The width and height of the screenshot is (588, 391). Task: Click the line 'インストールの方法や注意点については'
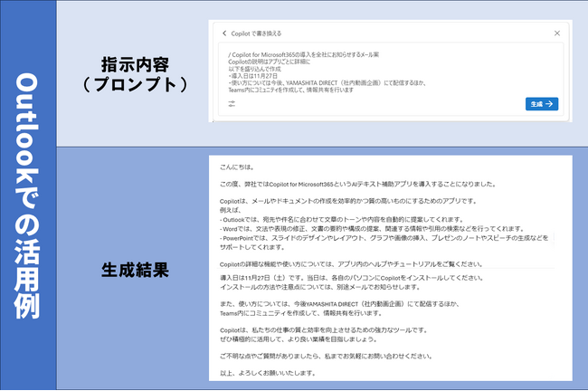(321, 288)
